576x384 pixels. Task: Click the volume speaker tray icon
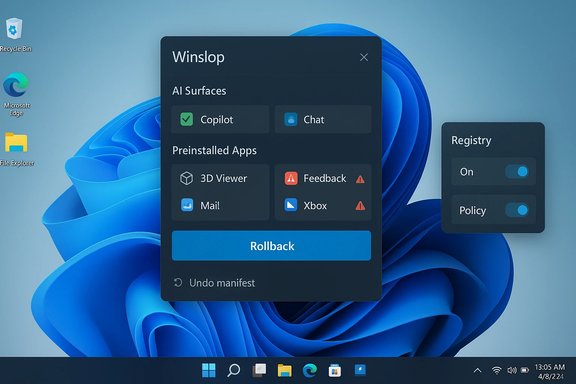tap(512, 370)
